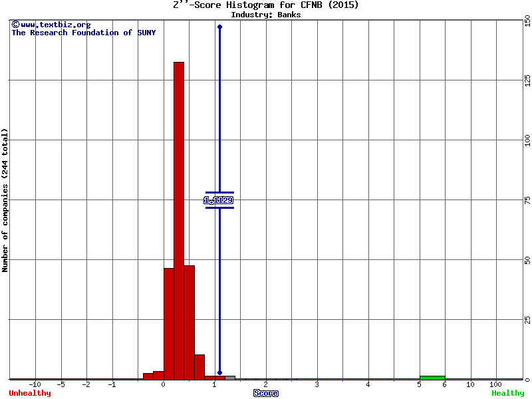Click the 'Number of companies (244 total)' axis label
532x399 pixels.
click(5, 200)
